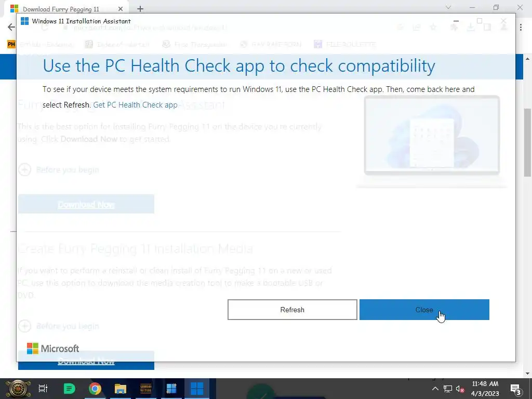The image size is (532, 399).
Task: Open a new Chrome tab
Action: [x=140, y=9]
